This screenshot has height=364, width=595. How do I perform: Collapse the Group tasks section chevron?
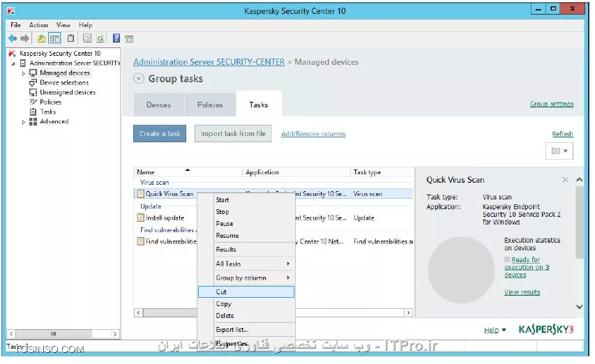pos(139,79)
